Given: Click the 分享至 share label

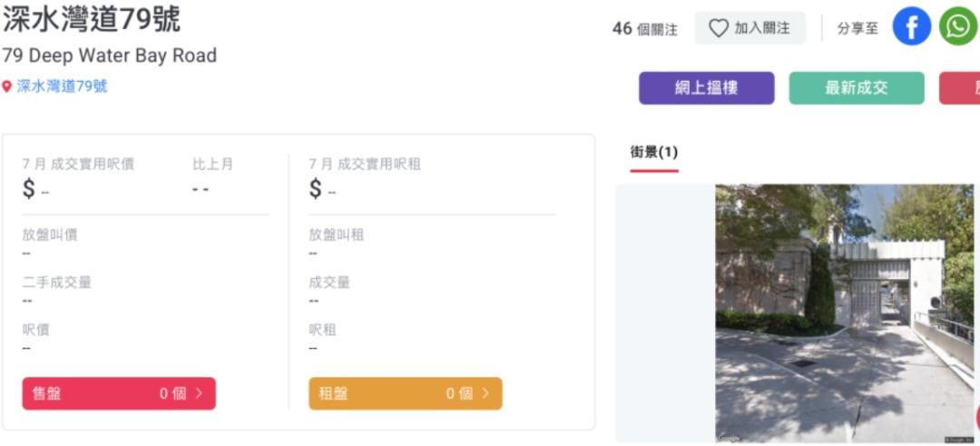Looking at the screenshot, I should 857,28.
